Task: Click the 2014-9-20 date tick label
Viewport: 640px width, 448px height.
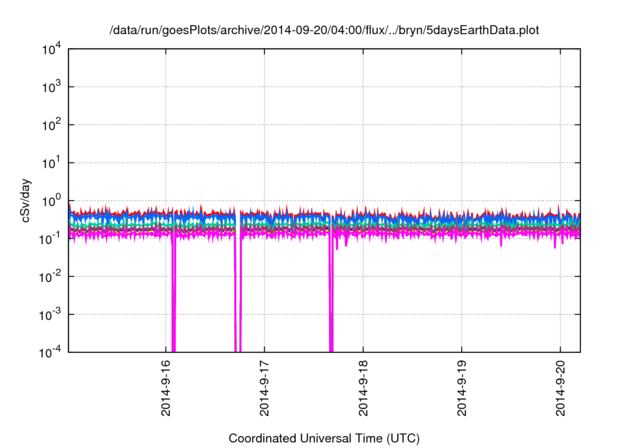Action: pos(560,388)
